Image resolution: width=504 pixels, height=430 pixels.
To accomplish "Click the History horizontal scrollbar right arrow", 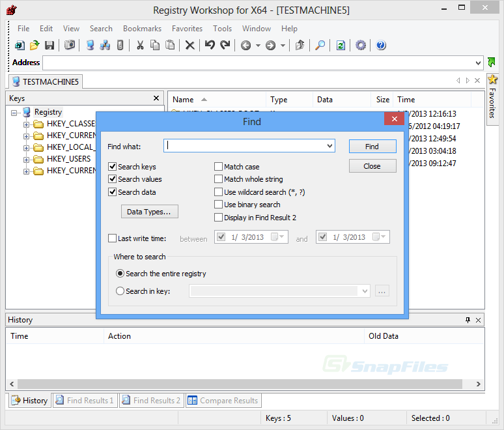I will click(479, 384).
